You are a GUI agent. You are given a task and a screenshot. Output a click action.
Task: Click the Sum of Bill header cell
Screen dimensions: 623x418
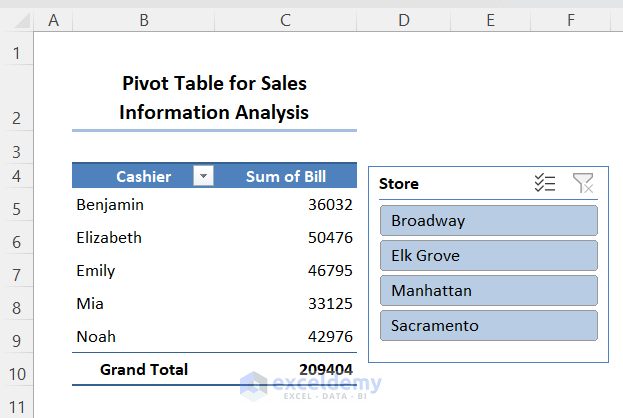click(x=286, y=176)
